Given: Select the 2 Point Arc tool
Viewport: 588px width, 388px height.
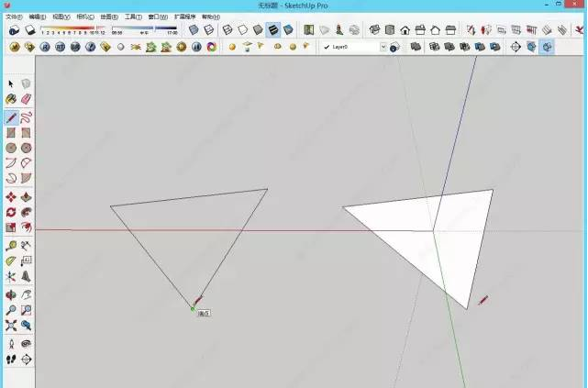Looking at the screenshot, I should click(26, 163).
